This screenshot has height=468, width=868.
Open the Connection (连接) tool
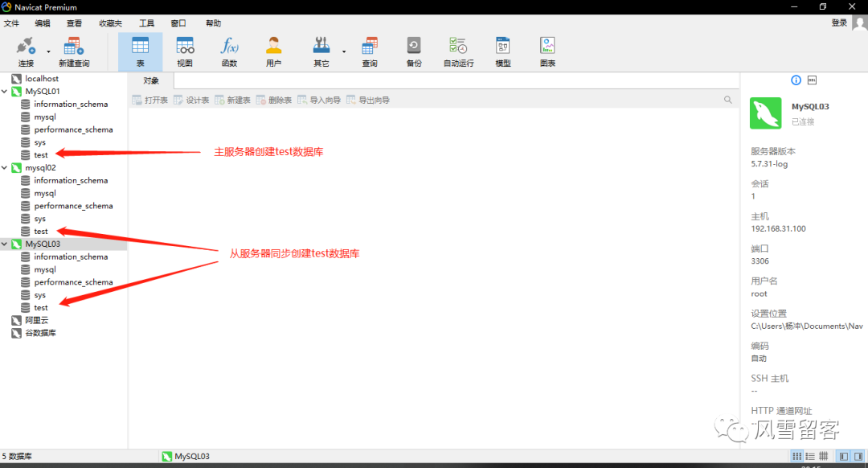tap(26, 52)
